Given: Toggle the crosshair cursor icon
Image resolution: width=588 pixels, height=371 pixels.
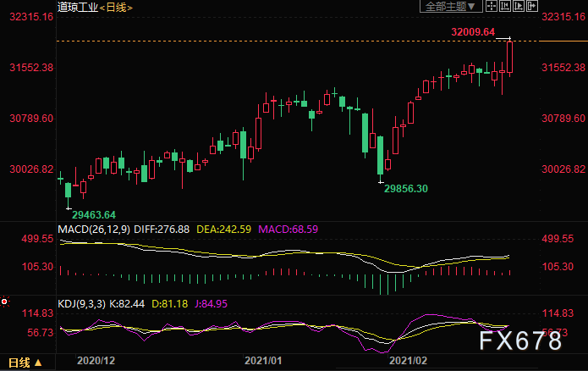Looking at the screenshot, I should [492, 6].
